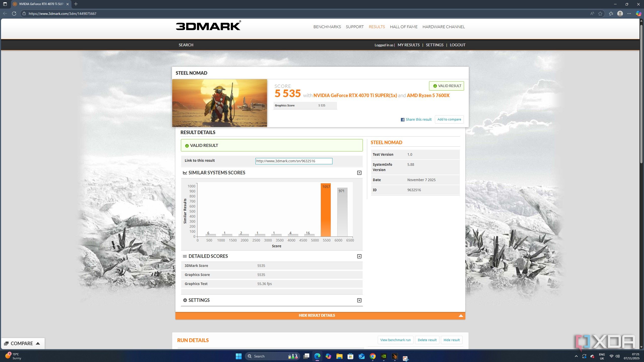
Task: Open Edge Copilot sidebar icon
Action: click(x=638, y=14)
